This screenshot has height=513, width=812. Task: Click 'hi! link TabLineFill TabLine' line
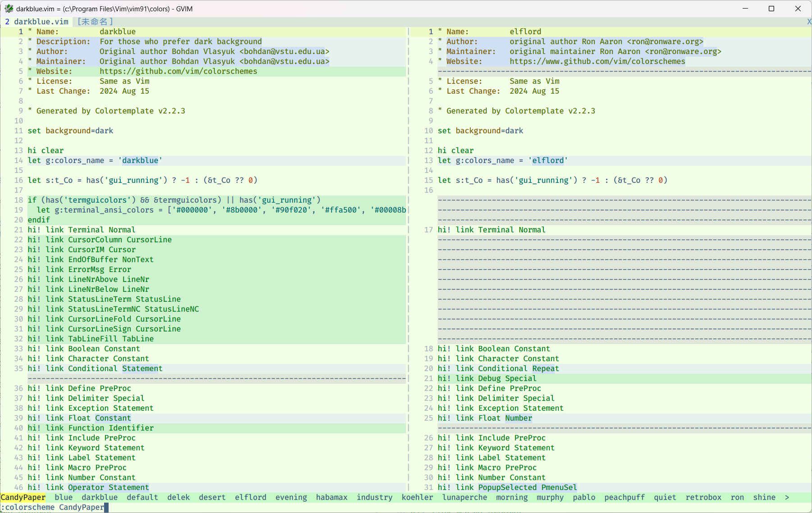[91, 339]
